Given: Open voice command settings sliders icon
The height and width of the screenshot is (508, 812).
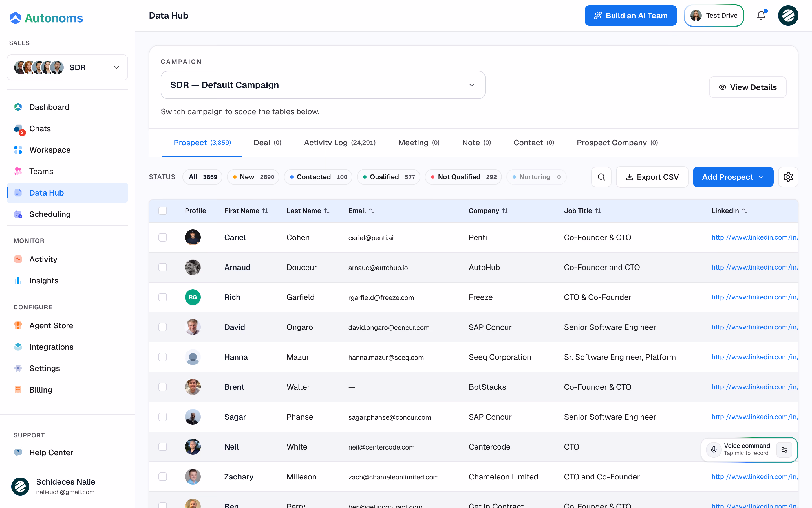Looking at the screenshot, I should click(x=784, y=450).
